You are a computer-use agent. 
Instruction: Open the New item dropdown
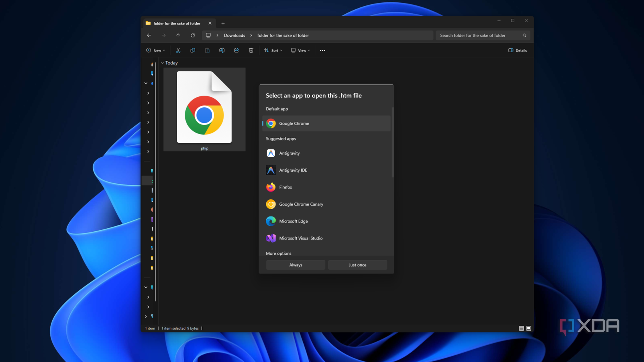pyautogui.click(x=156, y=50)
